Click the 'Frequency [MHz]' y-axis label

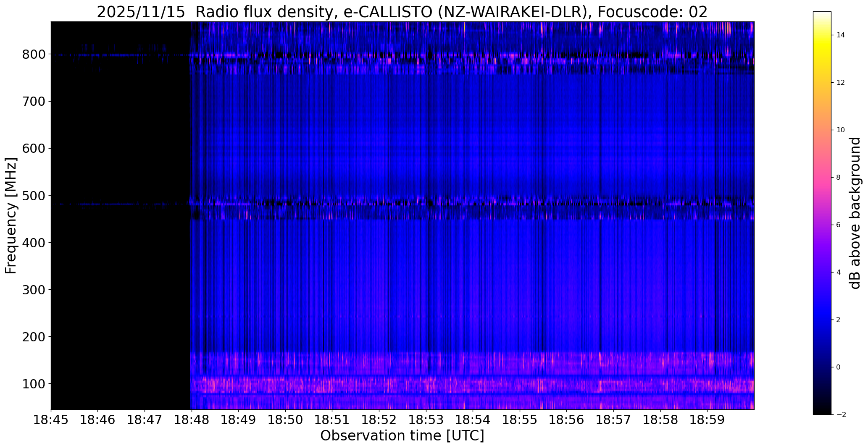pyautogui.click(x=11, y=216)
